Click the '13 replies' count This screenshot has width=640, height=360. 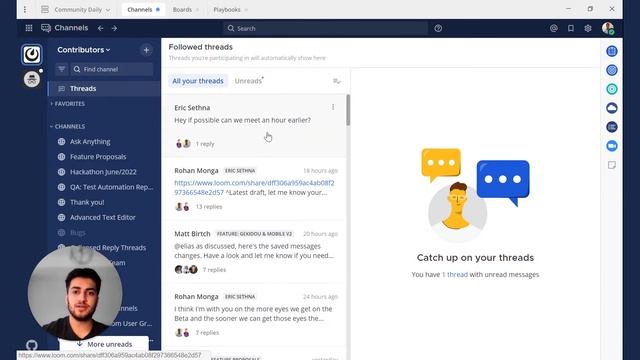point(209,207)
